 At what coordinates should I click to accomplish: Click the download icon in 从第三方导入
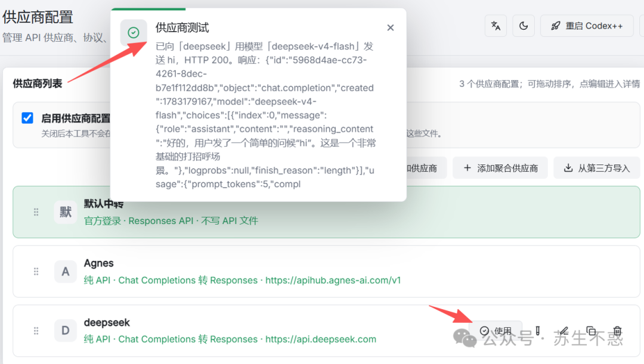click(568, 168)
